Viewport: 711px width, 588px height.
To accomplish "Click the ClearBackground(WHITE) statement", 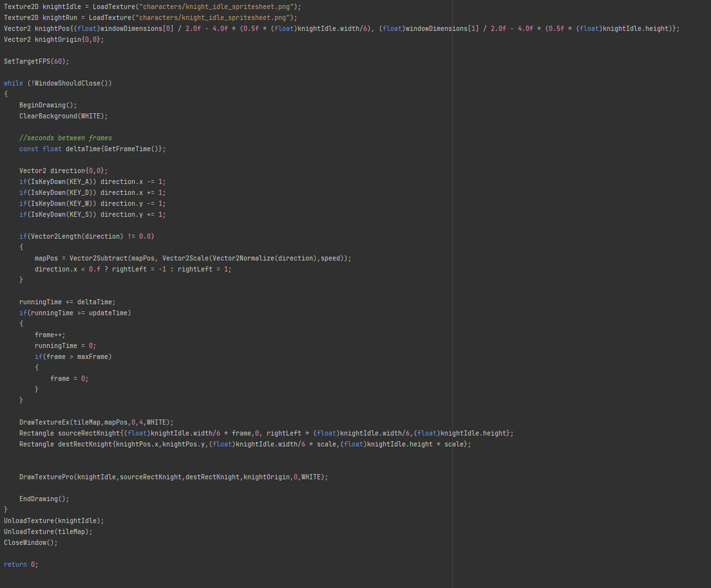I will (63, 116).
